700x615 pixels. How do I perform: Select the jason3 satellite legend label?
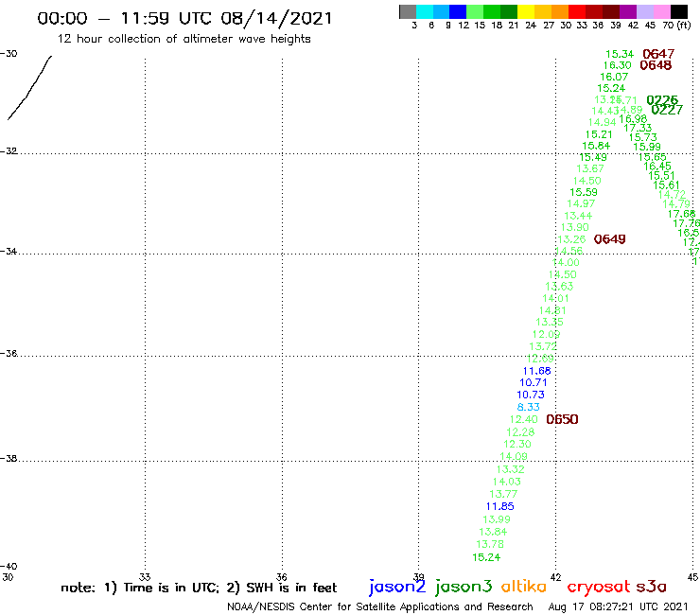pyautogui.click(x=464, y=587)
